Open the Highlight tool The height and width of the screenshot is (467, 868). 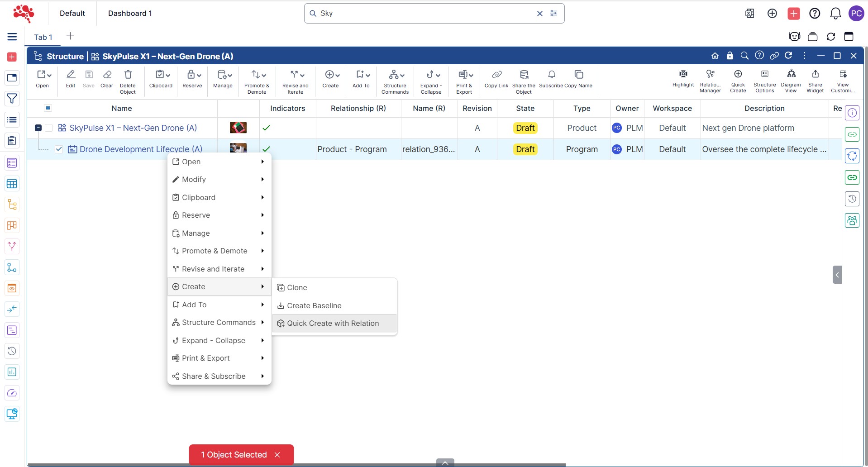683,74
